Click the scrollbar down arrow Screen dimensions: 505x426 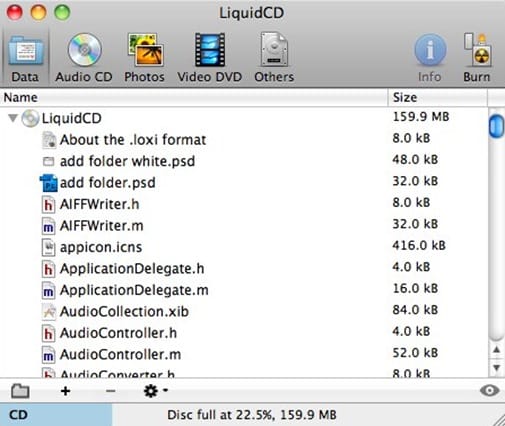coord(496,368)
